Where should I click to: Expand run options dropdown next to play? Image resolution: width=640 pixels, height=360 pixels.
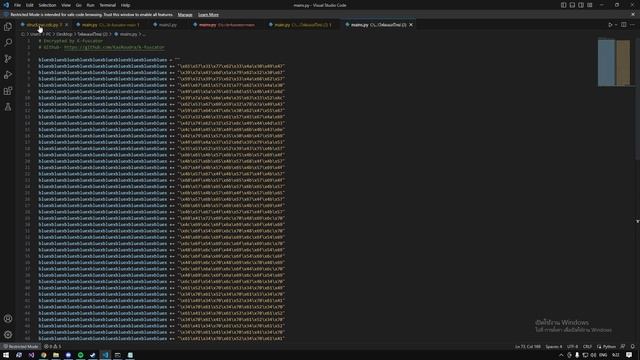tap(616, 25)
